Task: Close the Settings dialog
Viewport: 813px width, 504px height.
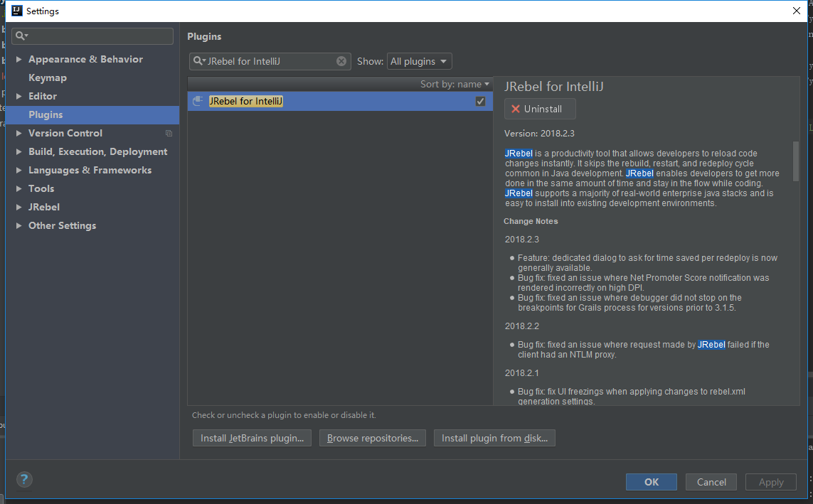Action: coord(797,11)
